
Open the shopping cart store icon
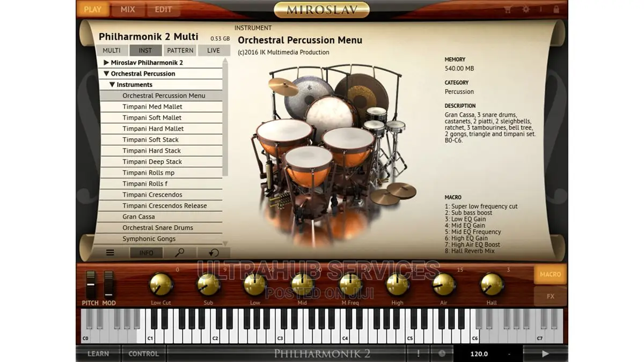coord(508,9)
